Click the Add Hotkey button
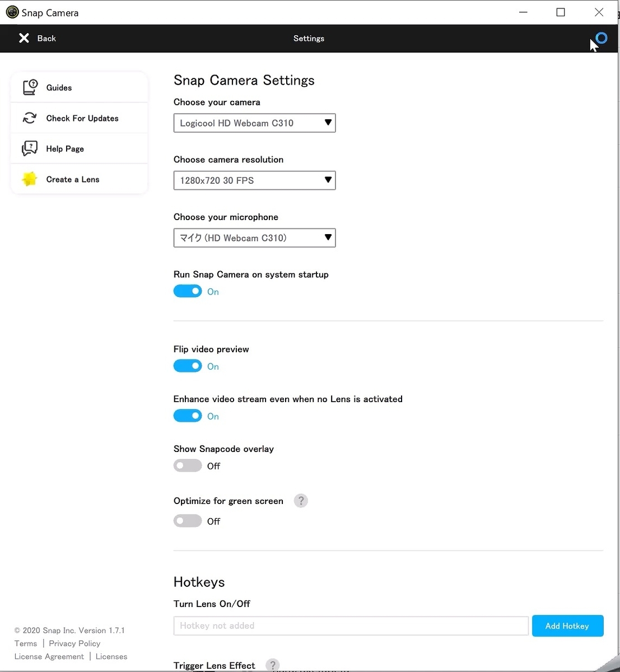 tap(567, 626)
